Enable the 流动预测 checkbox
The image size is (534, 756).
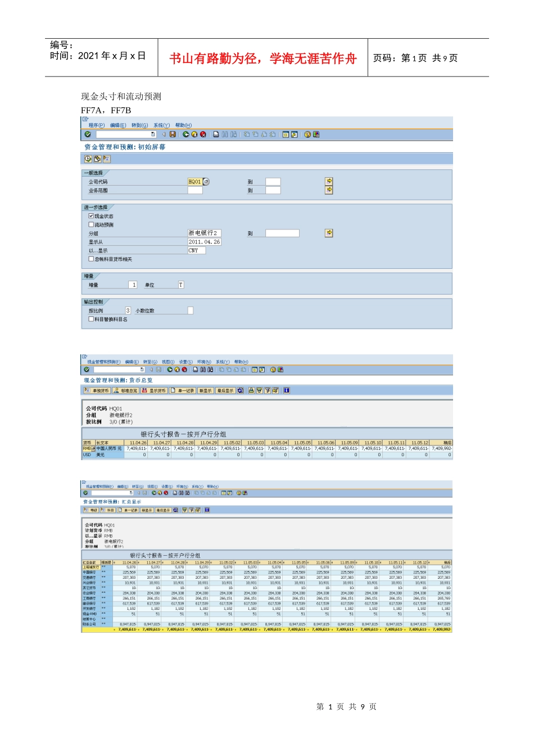coord(91,224)
